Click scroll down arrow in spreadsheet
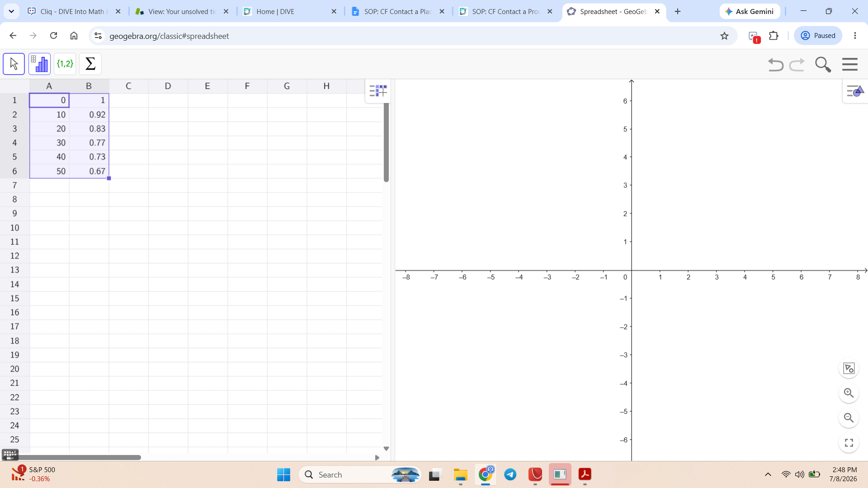Image resolution: width=868 pixels, height=488 pixels. (386, 449)
